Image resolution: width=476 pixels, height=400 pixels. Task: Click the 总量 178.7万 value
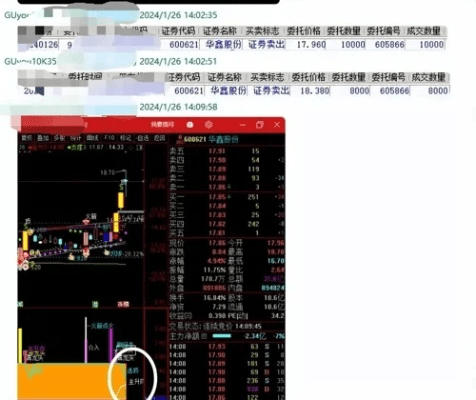pos(214,279)
